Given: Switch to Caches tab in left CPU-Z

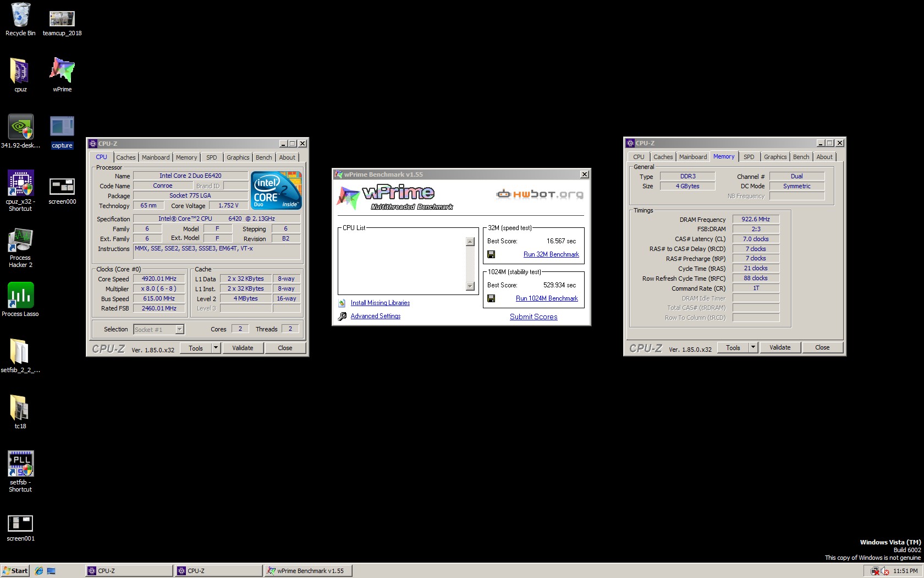Looking at the screenshot, I should tap(125, 157).
